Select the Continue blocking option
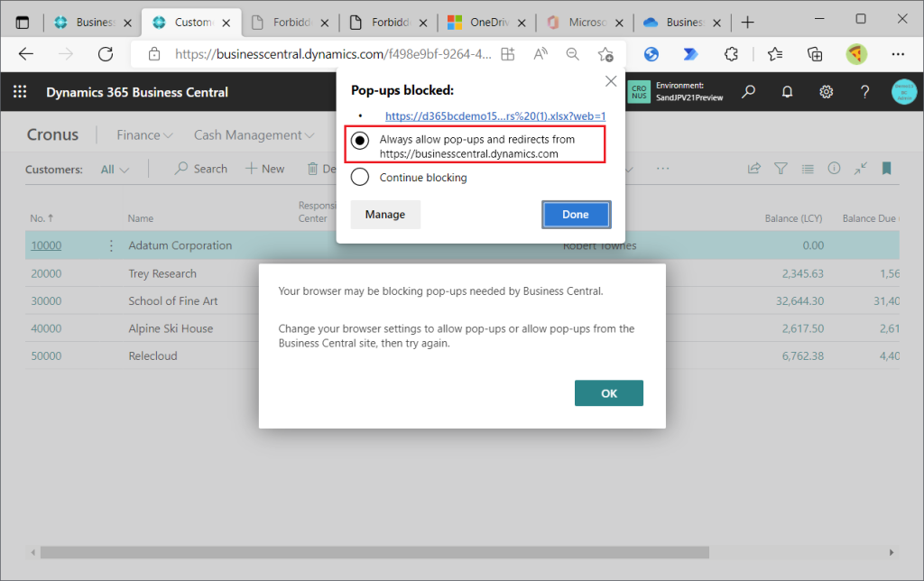 [360, 177]
